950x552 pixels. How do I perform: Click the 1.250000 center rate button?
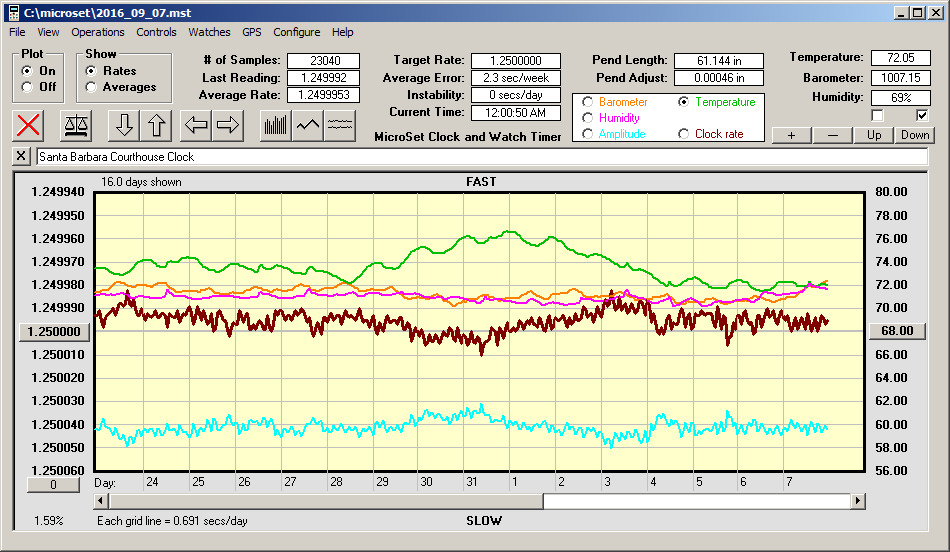point(54,331)
